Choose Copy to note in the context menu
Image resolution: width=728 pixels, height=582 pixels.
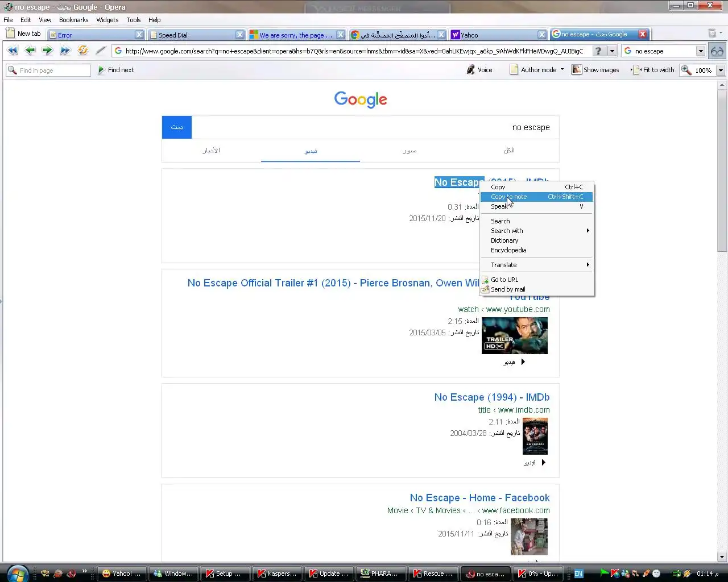(x=536, y=197)
